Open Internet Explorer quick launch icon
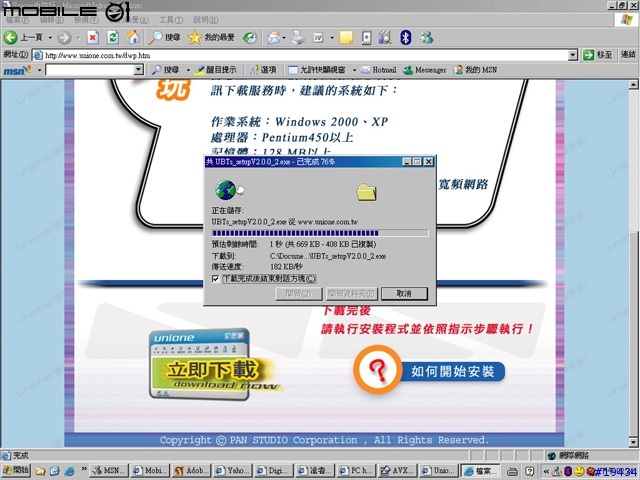640x480 pixels. [70, 471]
